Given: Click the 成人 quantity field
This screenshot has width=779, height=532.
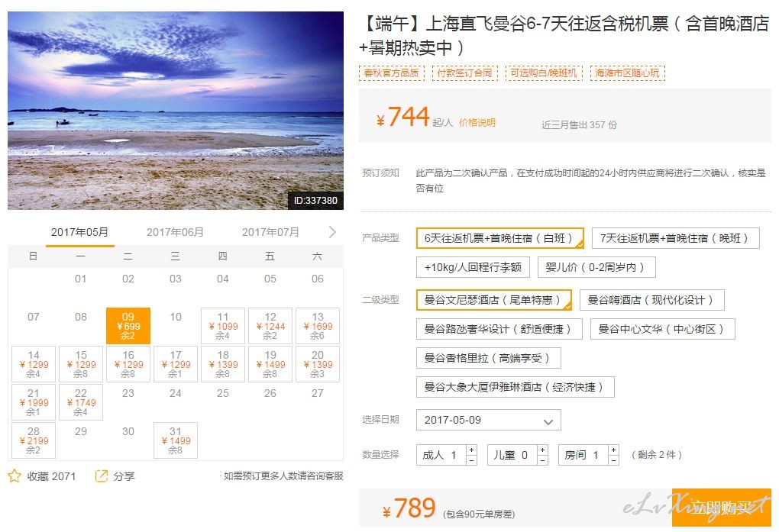Looking at the screenshot, I should (441, 455).
